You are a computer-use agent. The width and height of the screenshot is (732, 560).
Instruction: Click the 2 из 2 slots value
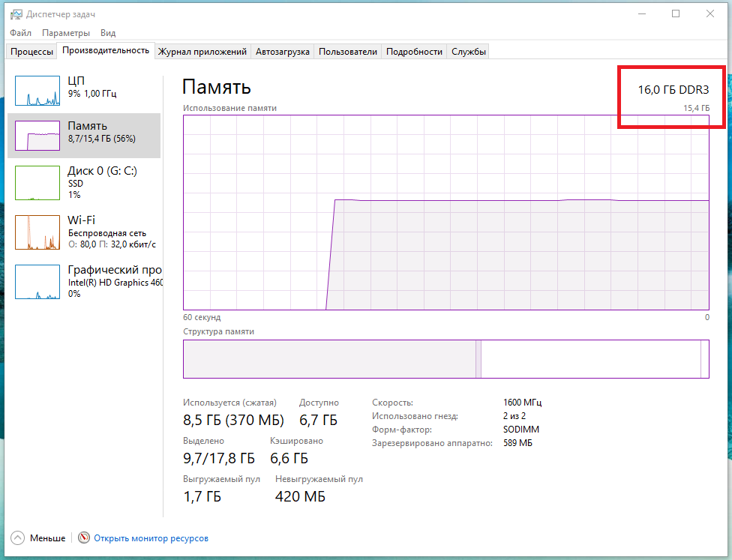[x=514, y=416]
